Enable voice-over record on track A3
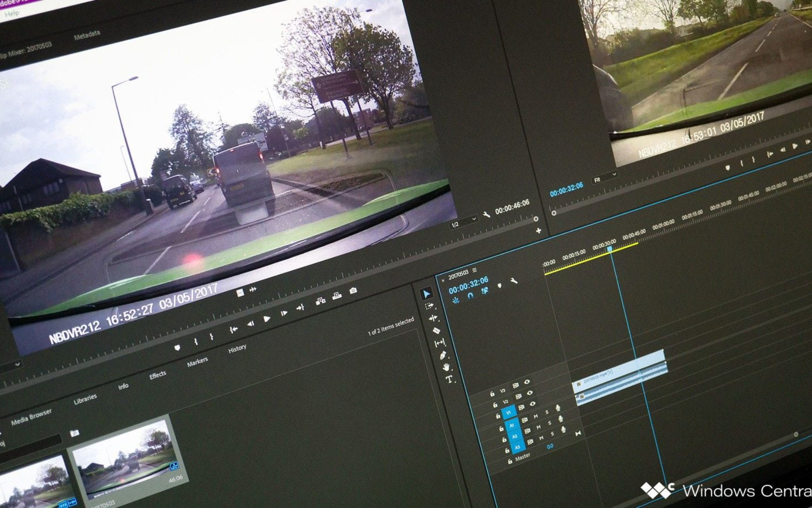 563,430
